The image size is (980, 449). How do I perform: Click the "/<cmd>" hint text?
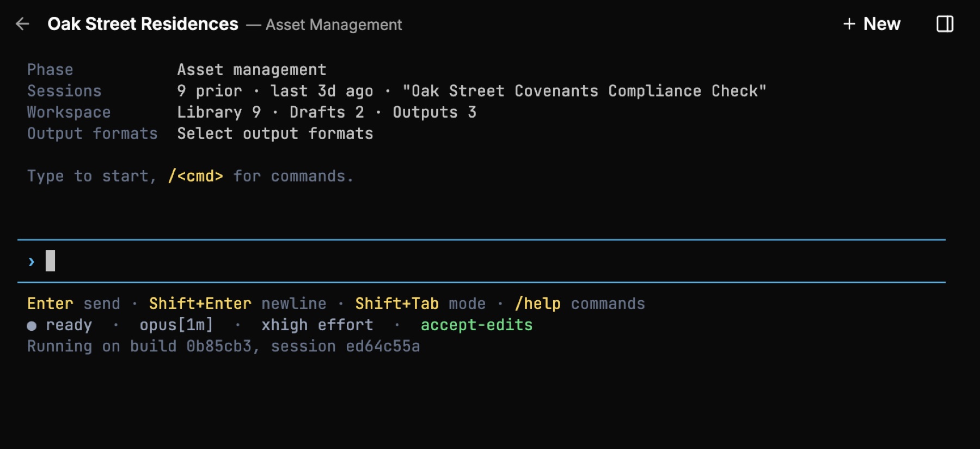click(x=195, y=176)
